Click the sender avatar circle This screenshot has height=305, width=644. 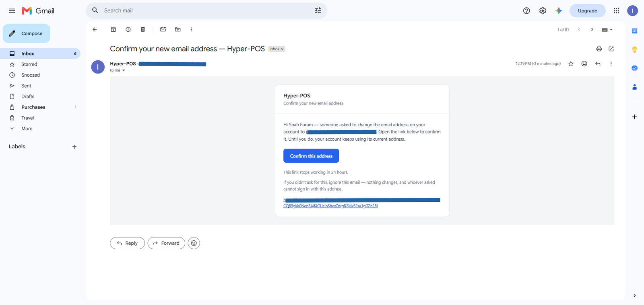point(98,67)
